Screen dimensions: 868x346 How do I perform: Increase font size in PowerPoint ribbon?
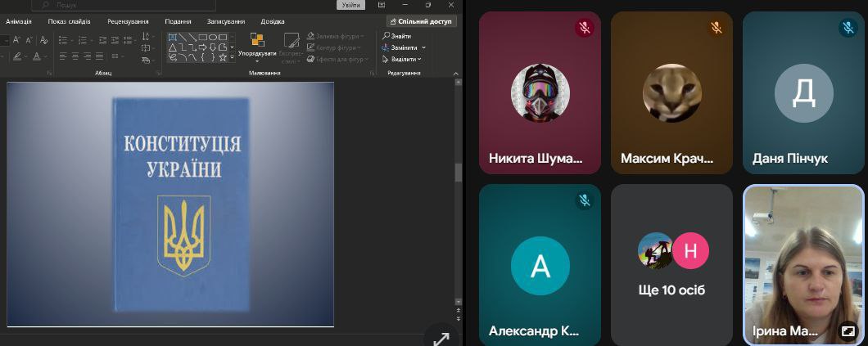(x=16, y=40)
